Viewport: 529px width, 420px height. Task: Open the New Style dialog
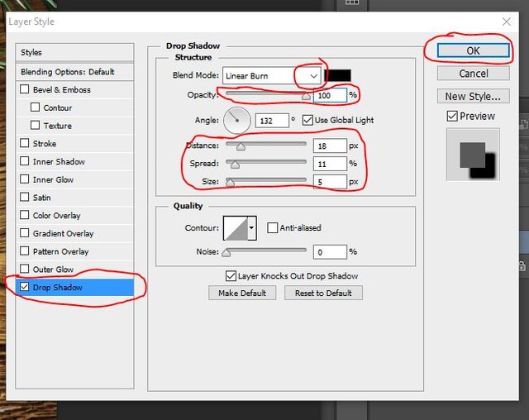pyautogui.click(x=473, y=96)
